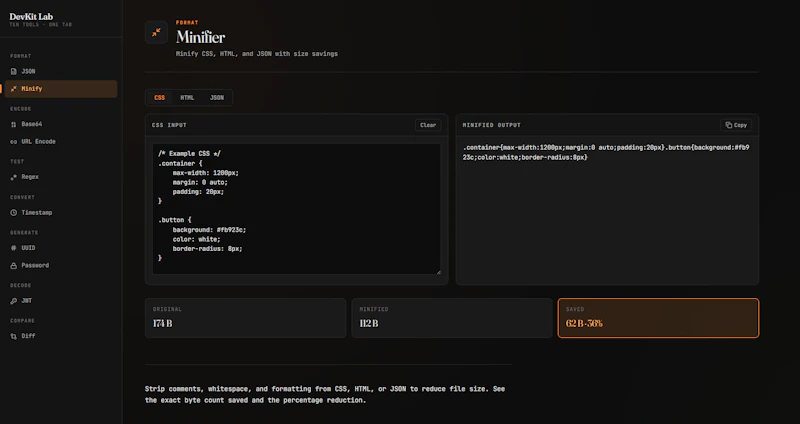Click the description paragraph about stripping comments
Viewport: 800px width, 424px height.
click(325, 394)
